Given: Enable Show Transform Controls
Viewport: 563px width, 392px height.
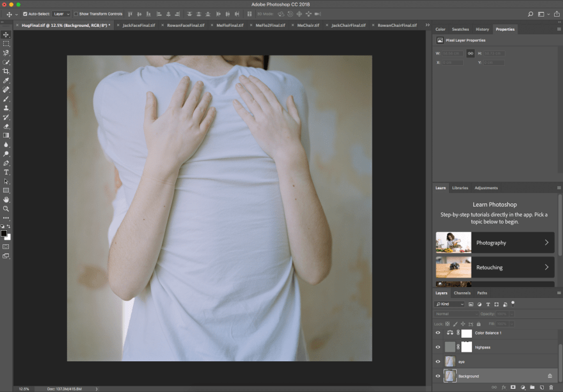Looking at the screenshot, I should click(76, 13).
